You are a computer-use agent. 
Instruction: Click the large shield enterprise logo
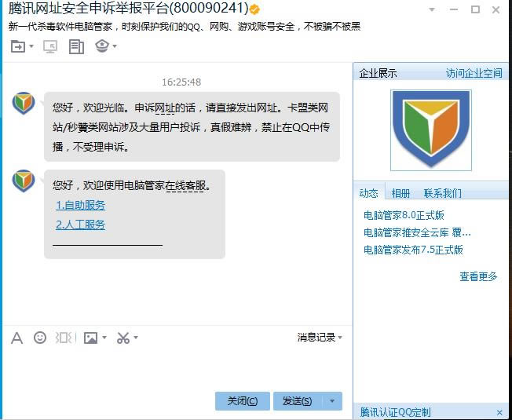431,130
